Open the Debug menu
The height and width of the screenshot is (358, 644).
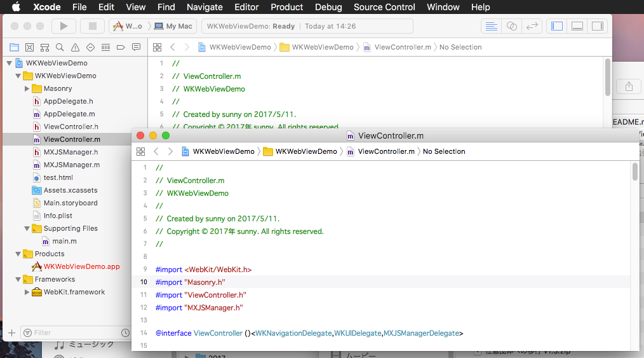click(x=328, y=7)
